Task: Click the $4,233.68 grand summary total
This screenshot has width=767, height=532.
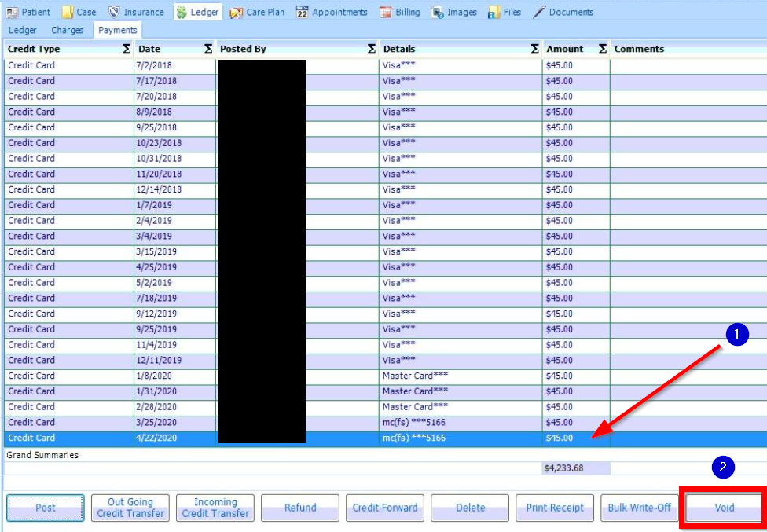Action: pyautogui.click(x=563, y=468)
